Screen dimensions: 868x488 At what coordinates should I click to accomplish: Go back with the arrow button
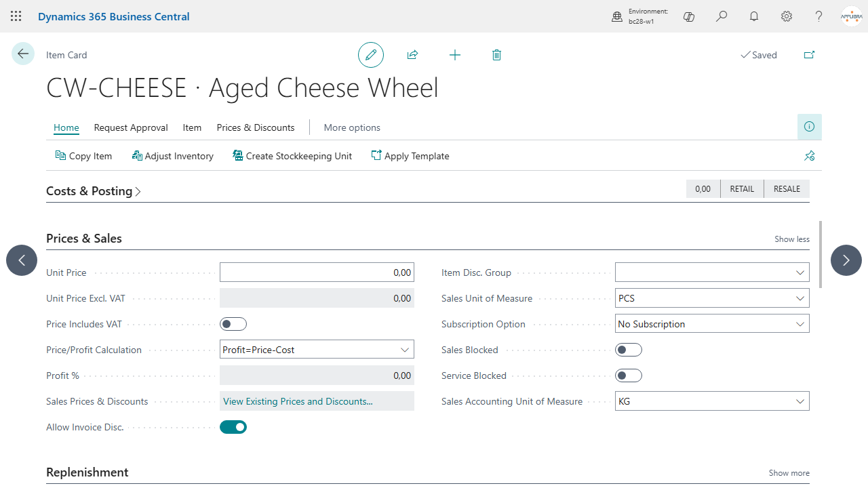click(23, 54)
